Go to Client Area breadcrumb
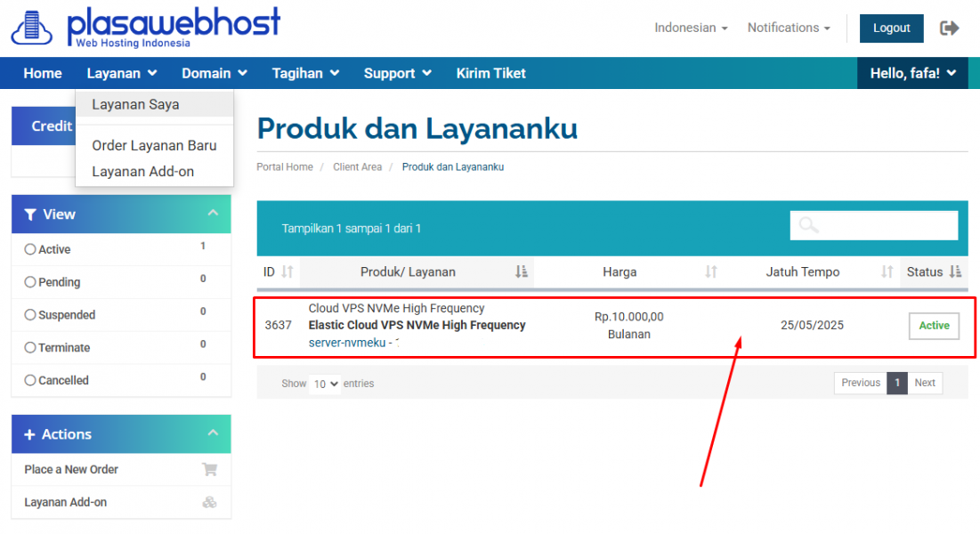This screenshot has width=980, height=534. [x=357, y=167]
